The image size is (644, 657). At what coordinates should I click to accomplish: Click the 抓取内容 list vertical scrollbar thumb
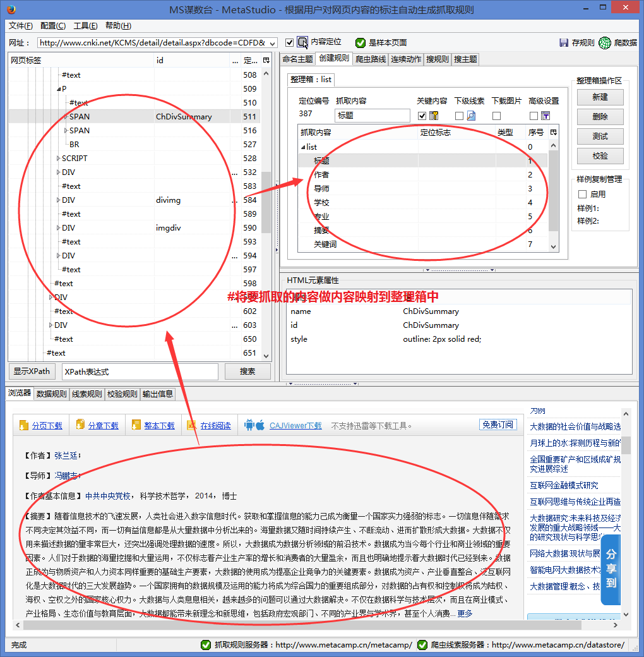pos(553,191)
